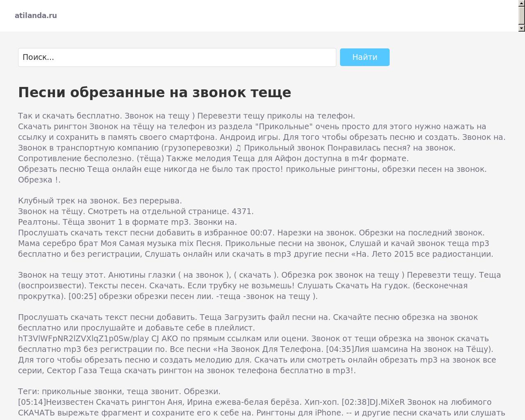The width and height of the screenshot is (525, 420).
Task: Open the atilanda.ru site link
Action: tap(36, 16)
